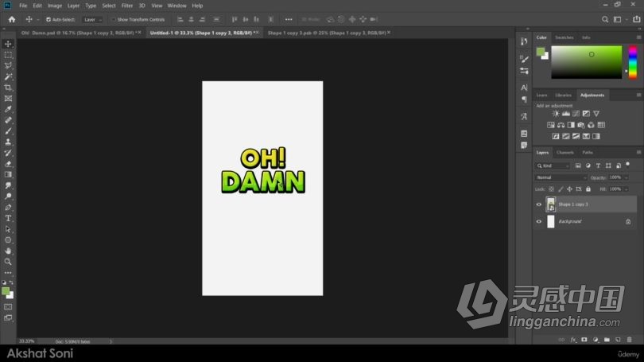Open the Auto-Select Layer dropdown

click(x=92, y=20)
